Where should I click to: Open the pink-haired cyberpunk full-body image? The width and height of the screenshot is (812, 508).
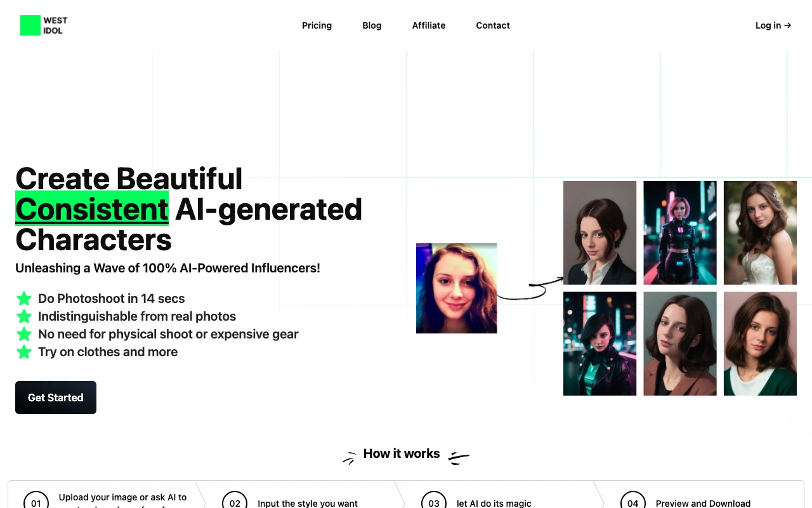pyautogui.click(x=679, y=232)
